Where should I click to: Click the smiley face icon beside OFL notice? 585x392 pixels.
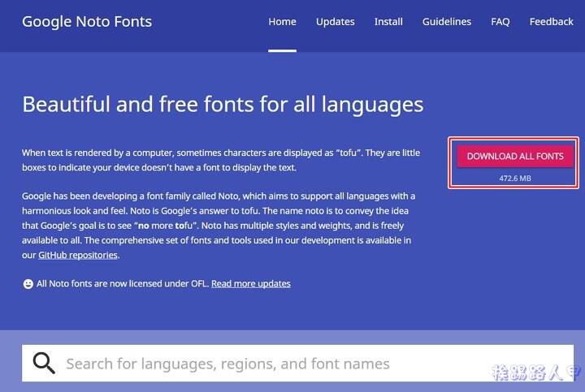click(28, 284)
